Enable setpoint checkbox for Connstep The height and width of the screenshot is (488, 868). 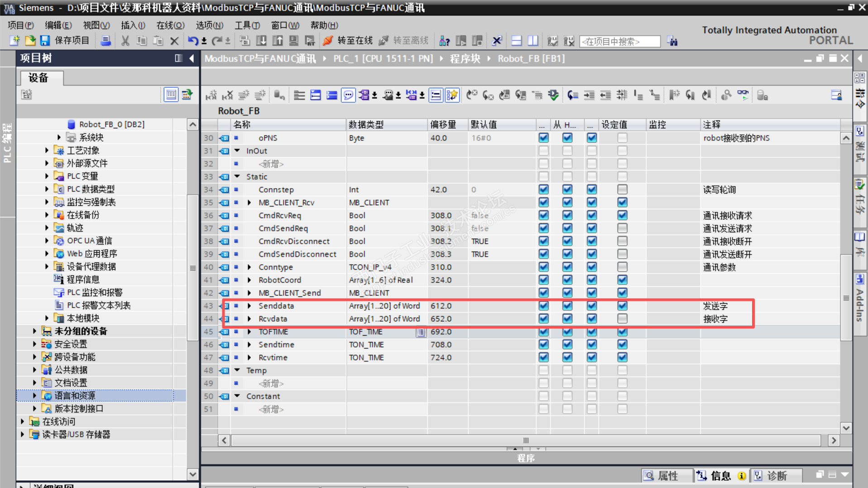point(623,189)
